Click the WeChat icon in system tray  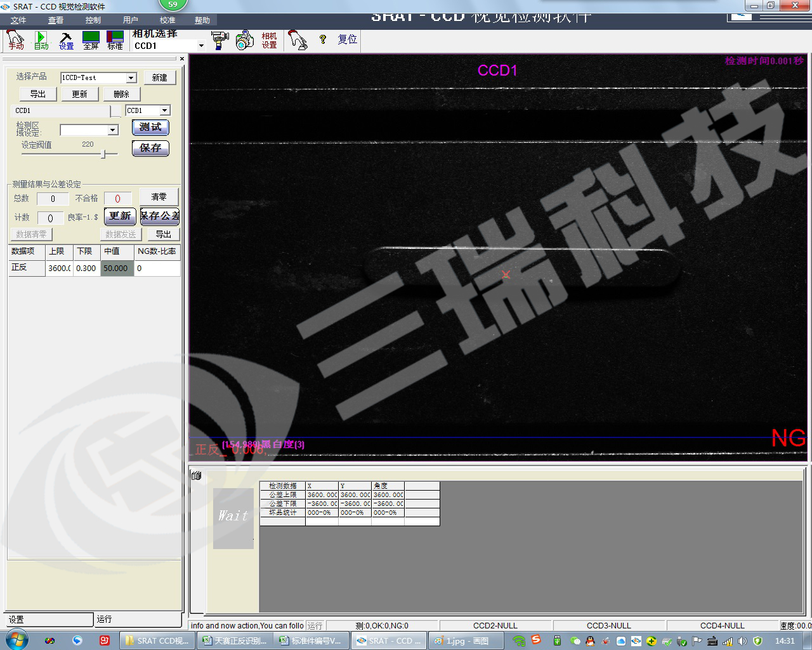click(x=575, y=641)
